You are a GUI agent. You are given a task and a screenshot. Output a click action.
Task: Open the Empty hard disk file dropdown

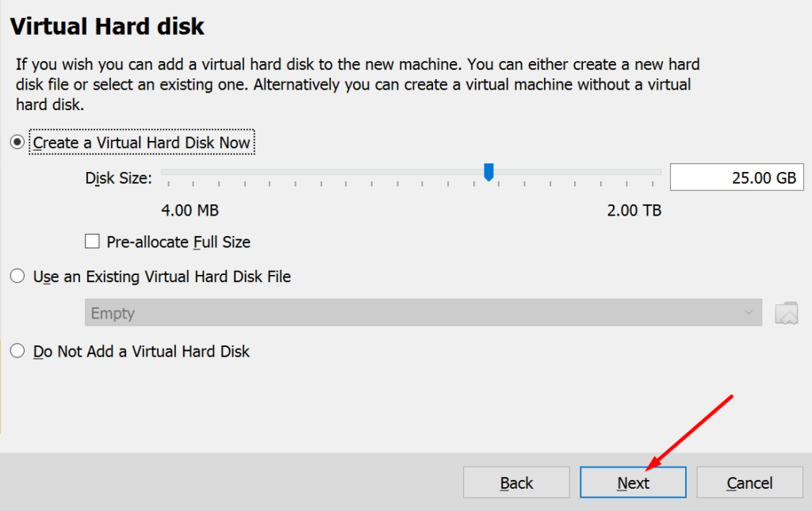[423, 312]
